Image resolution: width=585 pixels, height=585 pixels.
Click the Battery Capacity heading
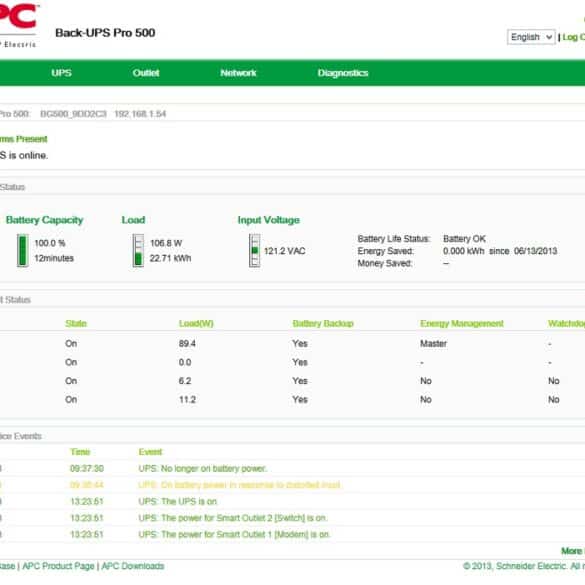point(44,220)
